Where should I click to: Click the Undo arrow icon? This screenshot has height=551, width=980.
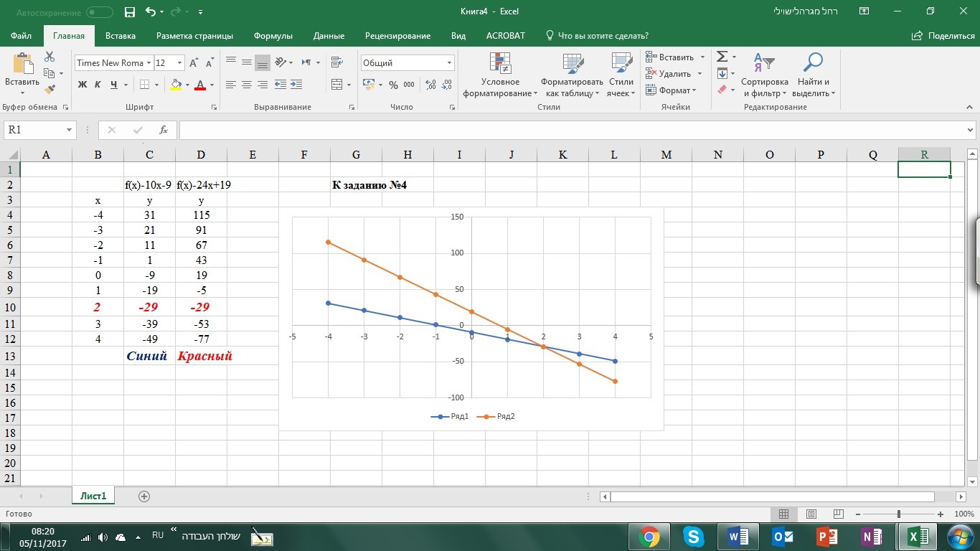(x=150, y=12)
